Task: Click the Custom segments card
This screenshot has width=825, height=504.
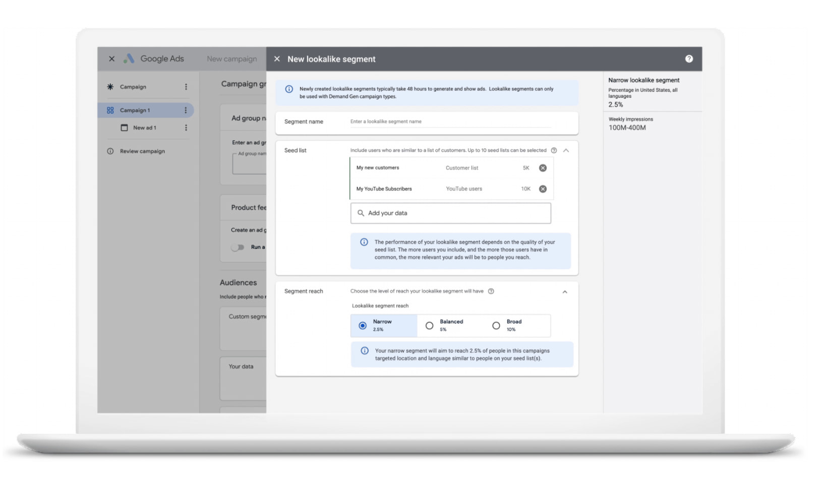Action: [x=243, y=329]
